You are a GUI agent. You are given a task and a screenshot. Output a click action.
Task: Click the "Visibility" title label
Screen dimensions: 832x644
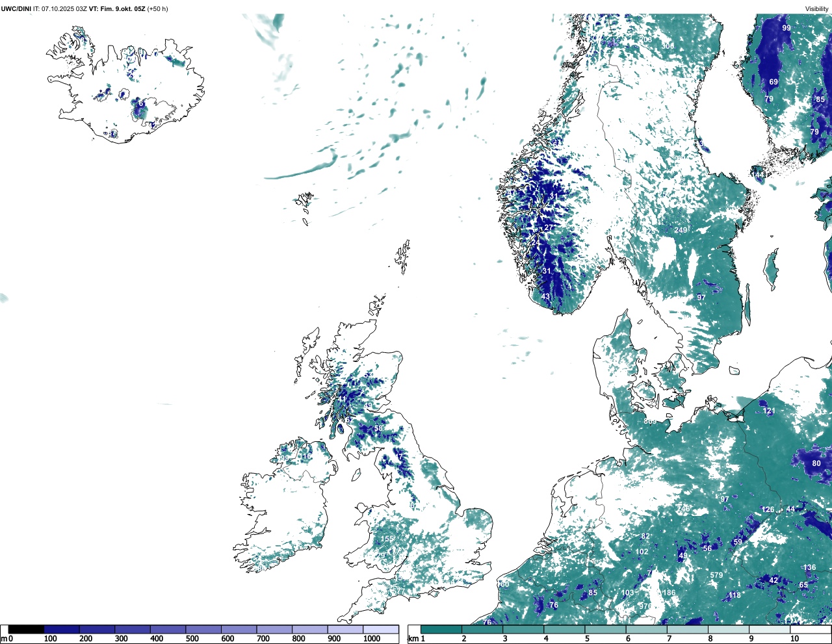(x=816, y=8)
